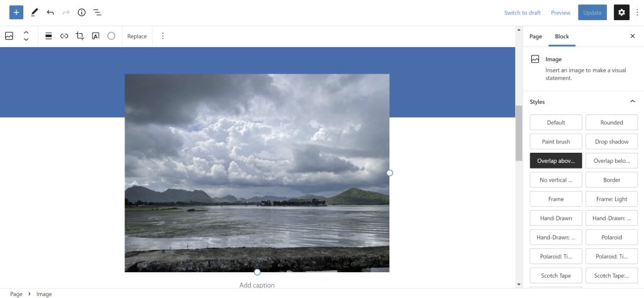Click the right-side image resize handle
Viewport: 644px width, 298px height.
pyautogui.click(x=389, y=173)
